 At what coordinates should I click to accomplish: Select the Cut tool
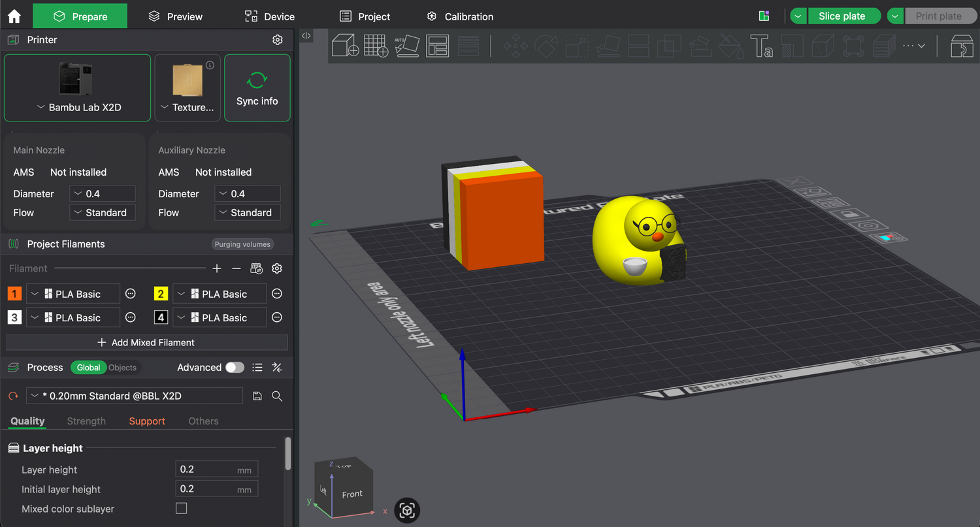pos(638,46)
